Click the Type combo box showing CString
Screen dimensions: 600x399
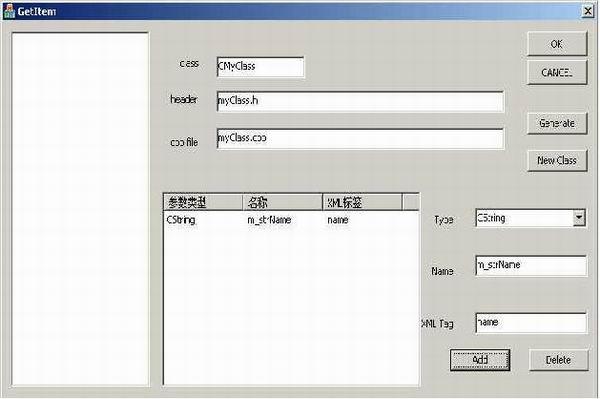click(x=530, y=218)
